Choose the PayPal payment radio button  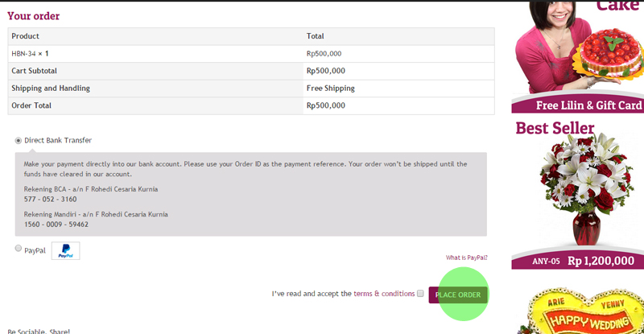point(19,249)
